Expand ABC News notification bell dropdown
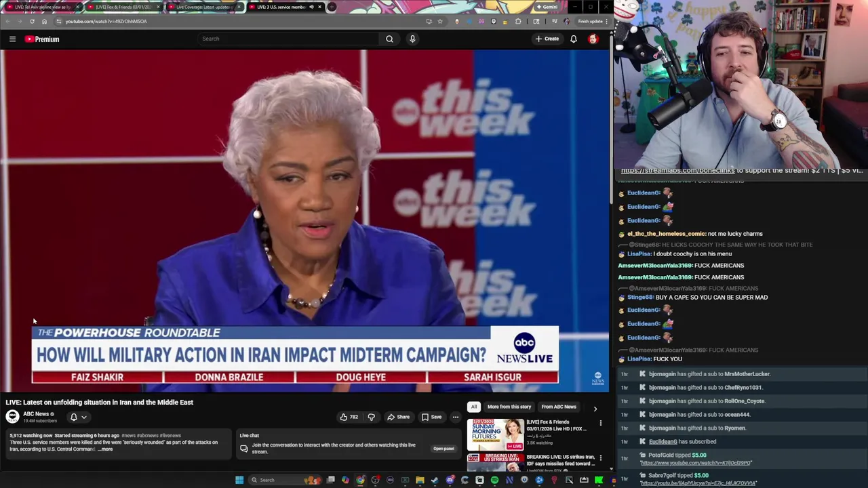 click(79, 417)
